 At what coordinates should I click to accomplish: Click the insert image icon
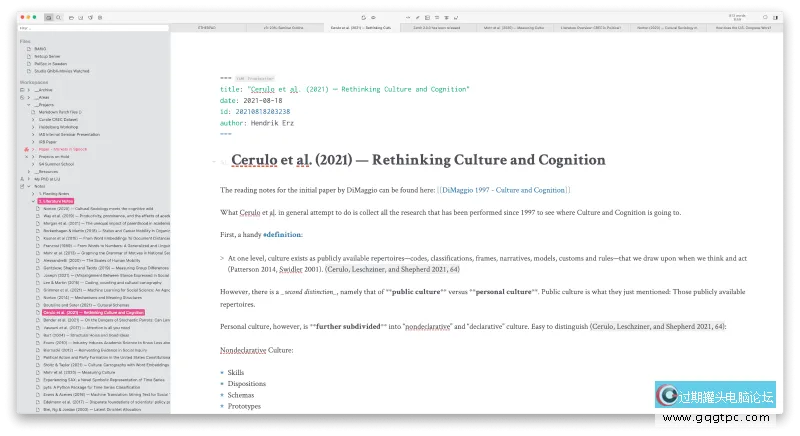click(x=427, y=17)
